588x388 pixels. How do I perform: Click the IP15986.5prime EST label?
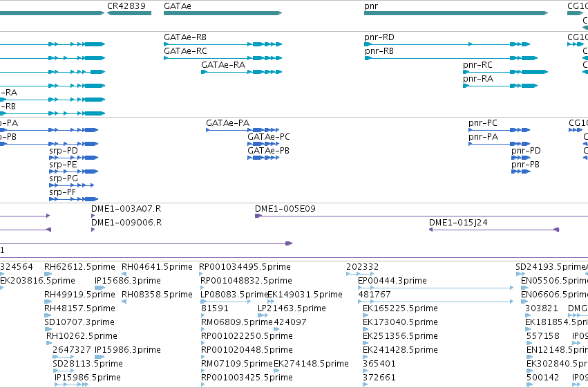88,378
